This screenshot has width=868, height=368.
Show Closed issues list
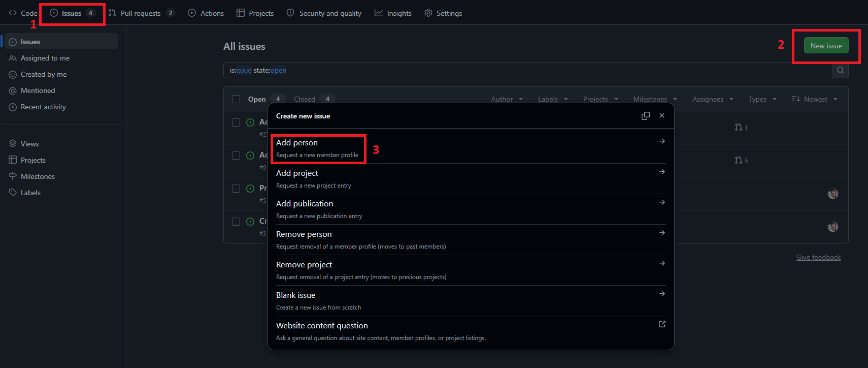tap(313, 99)
